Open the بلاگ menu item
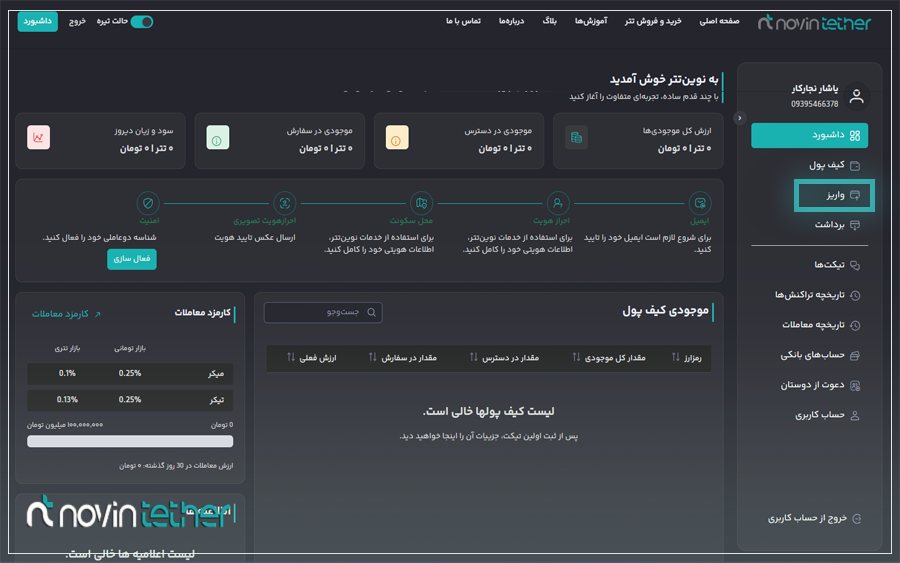 [x=549, y=21]
